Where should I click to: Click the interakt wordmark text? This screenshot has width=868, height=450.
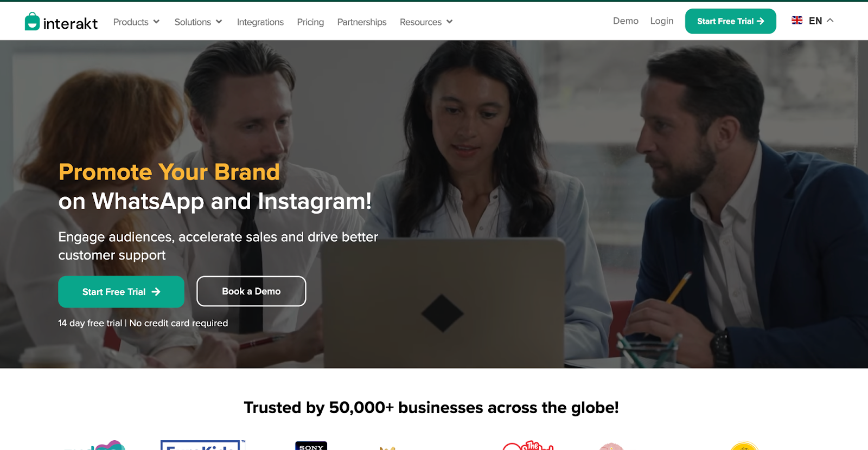point(71,23)
